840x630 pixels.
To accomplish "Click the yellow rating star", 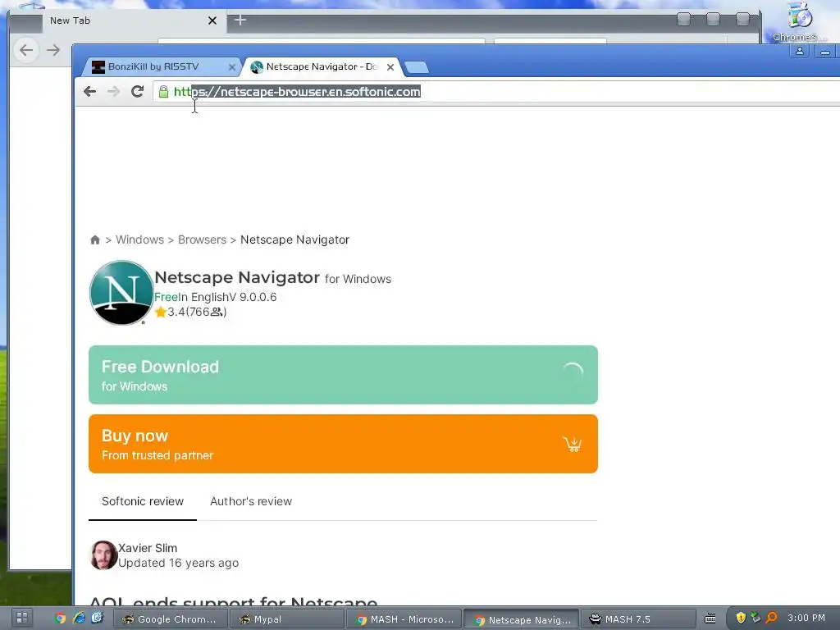I will 160,312.
